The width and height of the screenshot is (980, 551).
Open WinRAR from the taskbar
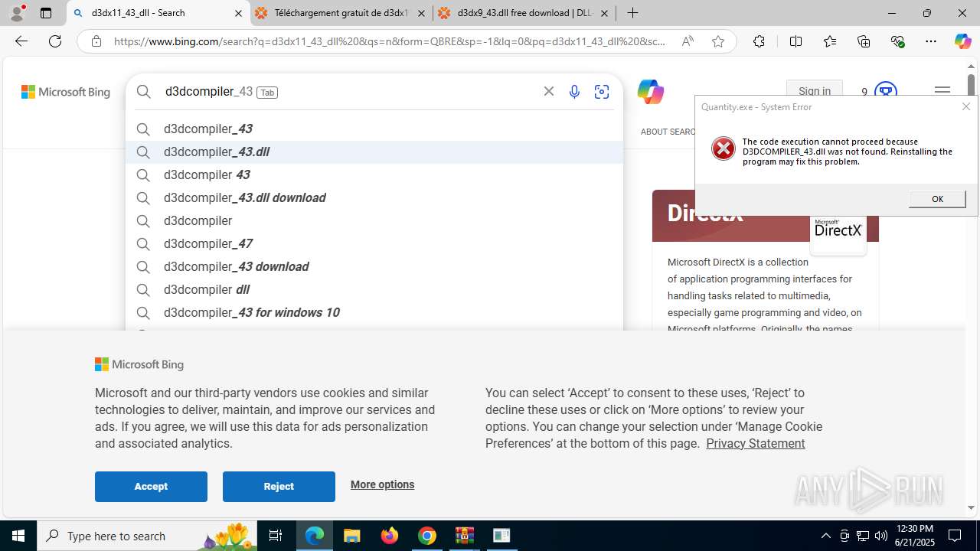click(x=465, y=536)
